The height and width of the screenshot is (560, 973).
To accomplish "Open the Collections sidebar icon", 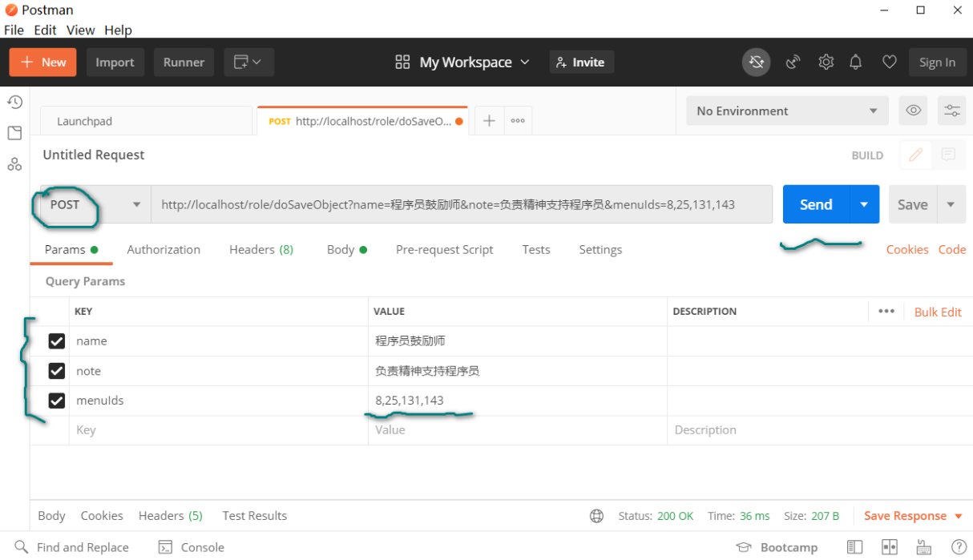I will tap(14, 133).
